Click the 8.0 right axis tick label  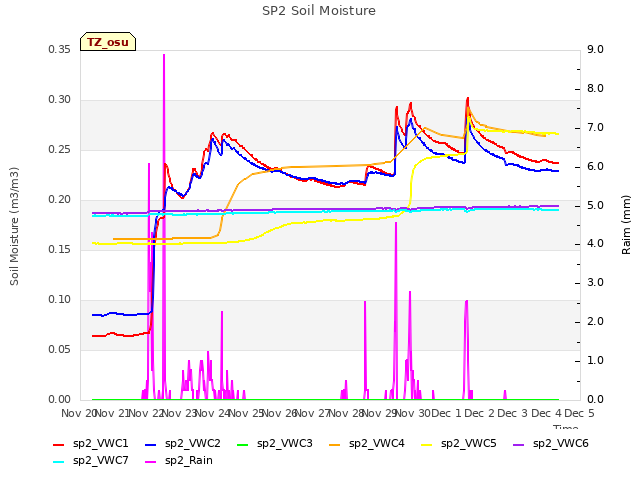[x=595, y=89]
